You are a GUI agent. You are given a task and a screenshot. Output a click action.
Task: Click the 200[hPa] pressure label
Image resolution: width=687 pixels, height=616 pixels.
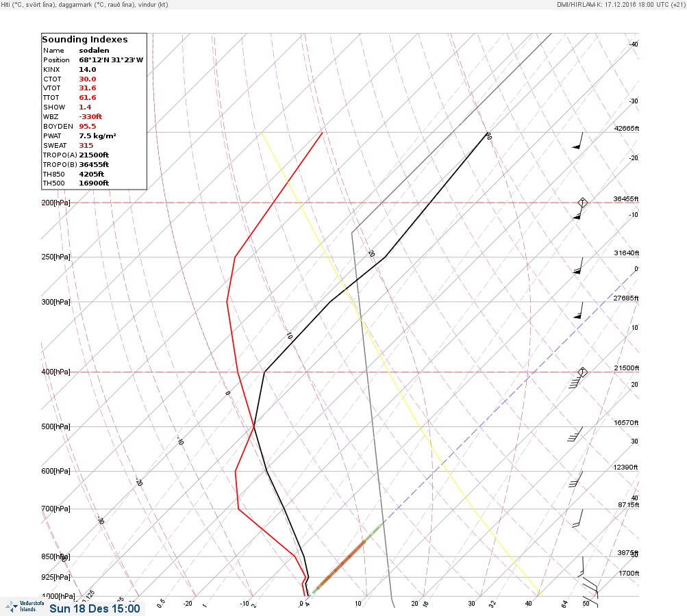coord(55,203)
